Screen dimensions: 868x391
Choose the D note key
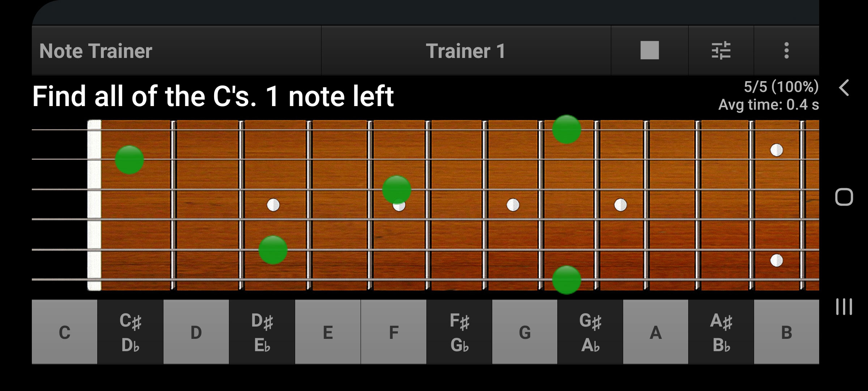click(196, 332)
